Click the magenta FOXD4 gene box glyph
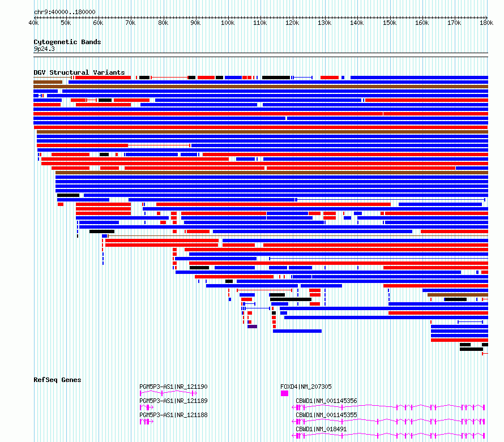 click(284, 393)
